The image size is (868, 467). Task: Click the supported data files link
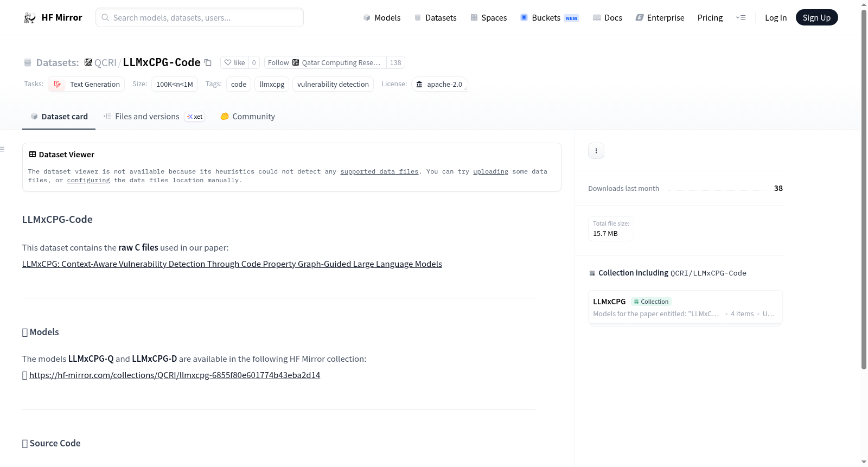tap(379, 171)
